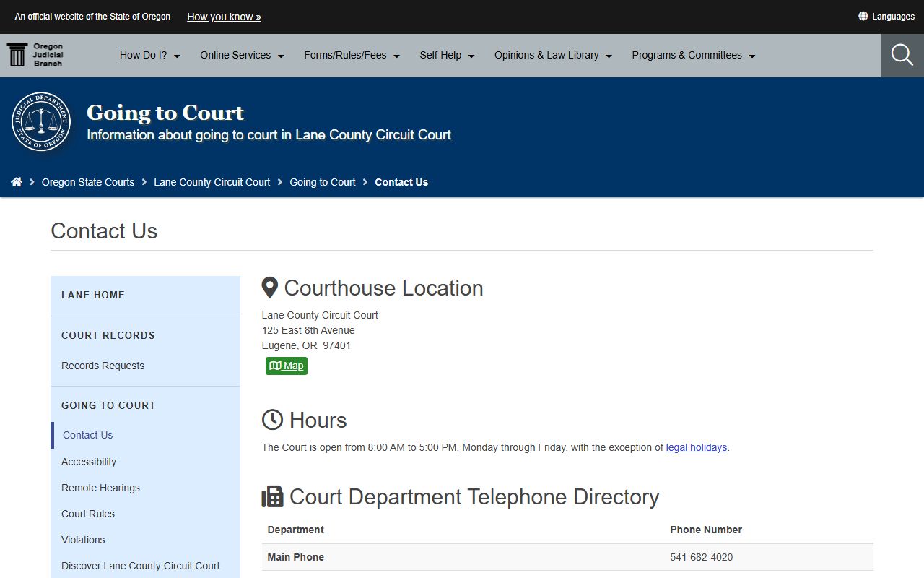Select Contact Us in sidebar
The image size is (924, 578).
pos(88,435)
